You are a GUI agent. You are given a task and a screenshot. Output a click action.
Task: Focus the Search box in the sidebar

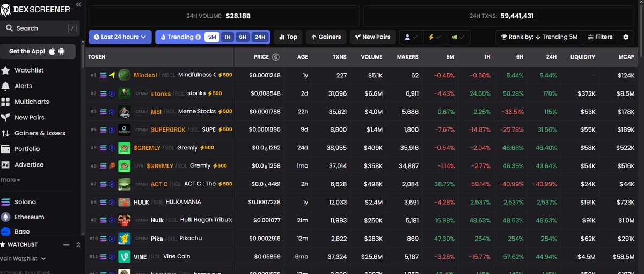40,28
